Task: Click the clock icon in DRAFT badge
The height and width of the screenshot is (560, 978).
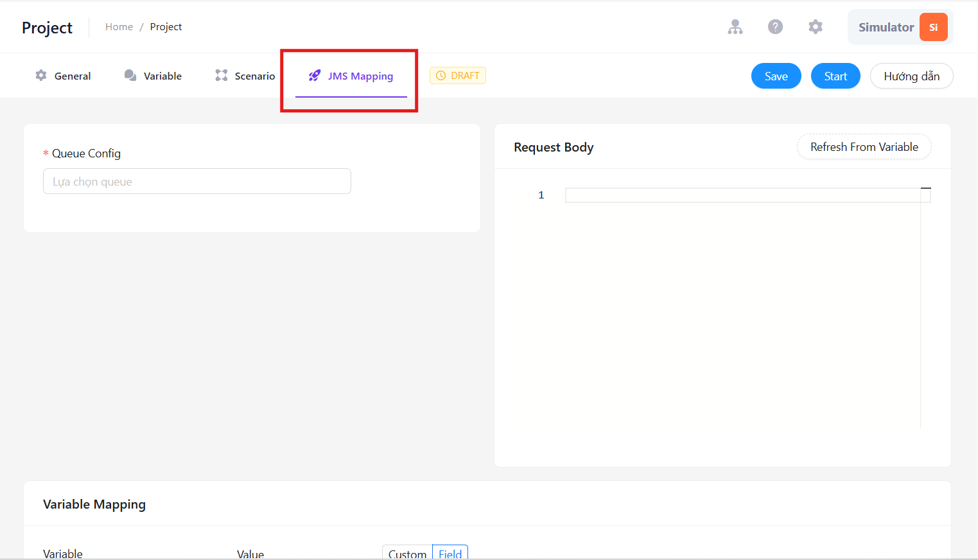Action: 441,76
